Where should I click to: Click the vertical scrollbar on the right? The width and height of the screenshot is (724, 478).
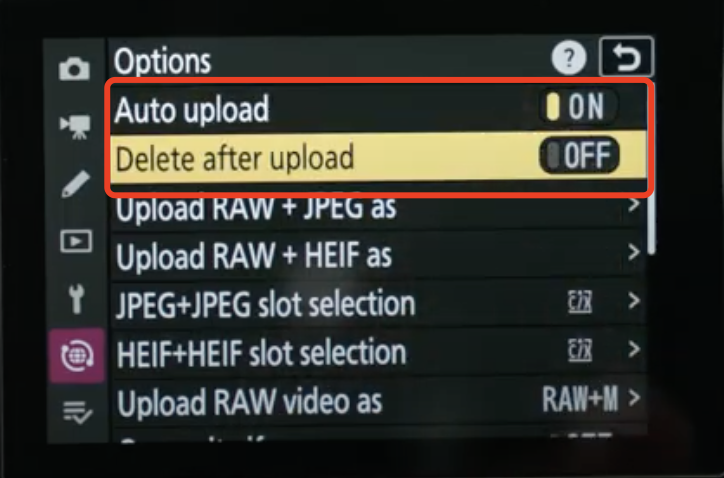(x=651, y=226)
